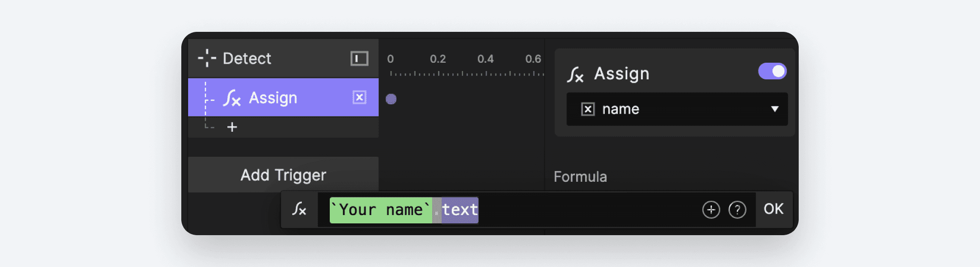Click the `Your name` token in formula
This screenshot has width=980, height=267.
click(x=381, y=210)
